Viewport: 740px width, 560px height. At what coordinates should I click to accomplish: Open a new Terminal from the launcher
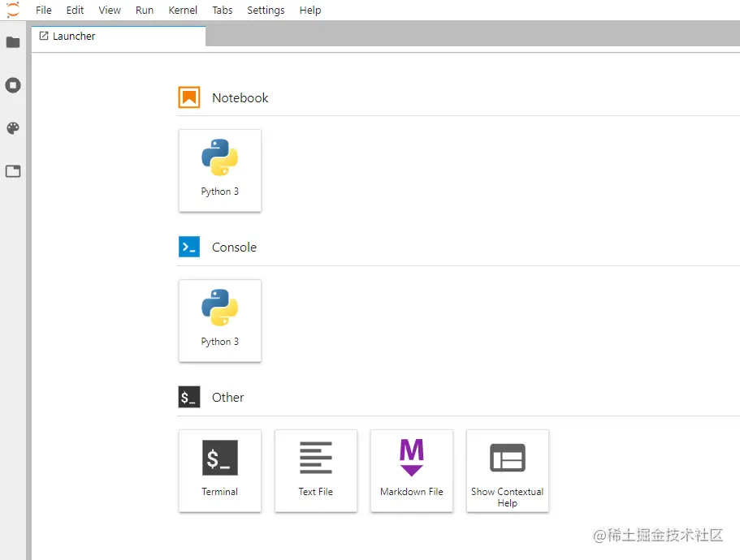click(x=220, y=471)
